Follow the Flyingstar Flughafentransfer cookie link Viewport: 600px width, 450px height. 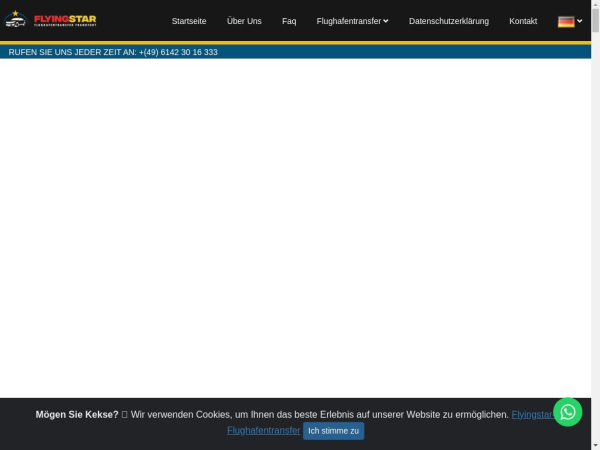(x=263, y=431)
